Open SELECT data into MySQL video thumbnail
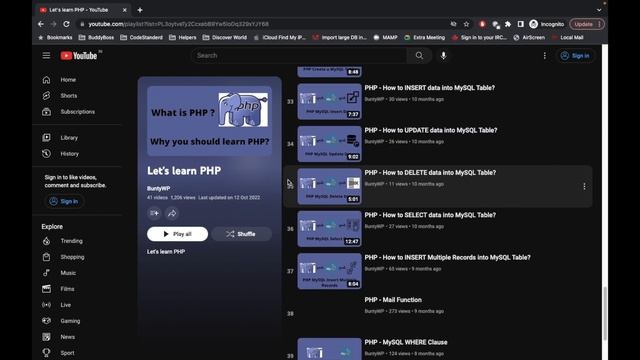Image resolution: width=640 pixels, height=360 pixels. pos(329,229)
